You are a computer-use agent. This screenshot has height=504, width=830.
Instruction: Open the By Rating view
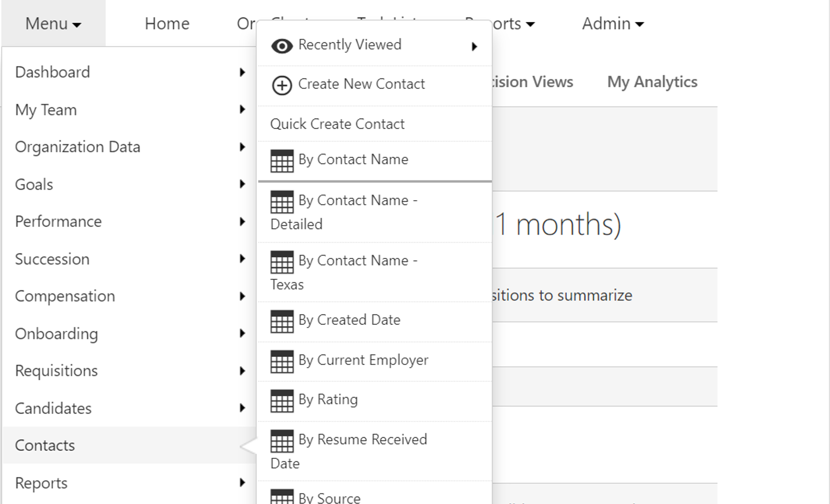coord(375,401)
